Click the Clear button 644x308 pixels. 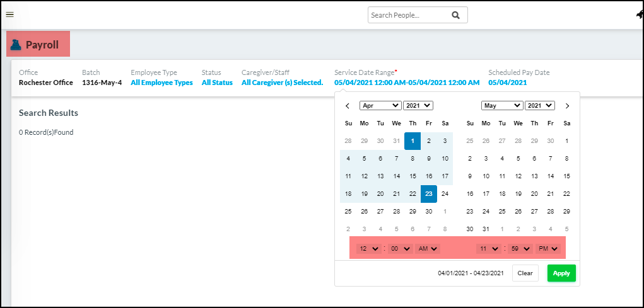click(525, 273)
